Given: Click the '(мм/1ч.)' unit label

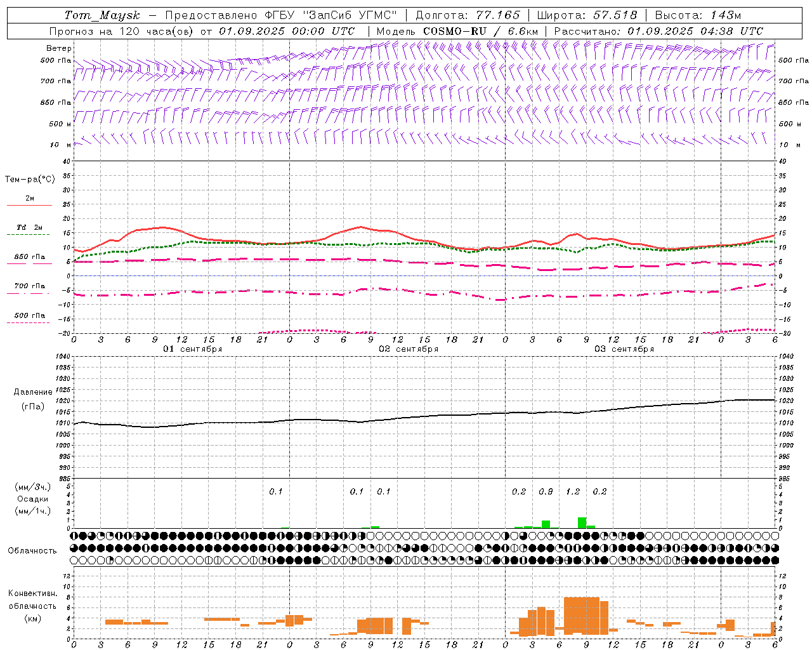Looking at the screenshot, I should click(33, 511).
